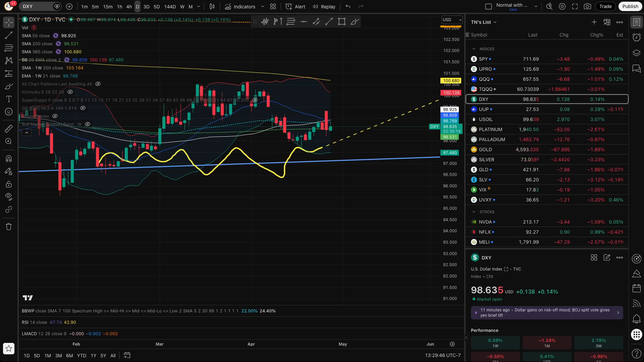The width and height of the screenshot is (644, 362).
Task: Show hidden Ichimoku indicator
Action: point(70,92)
